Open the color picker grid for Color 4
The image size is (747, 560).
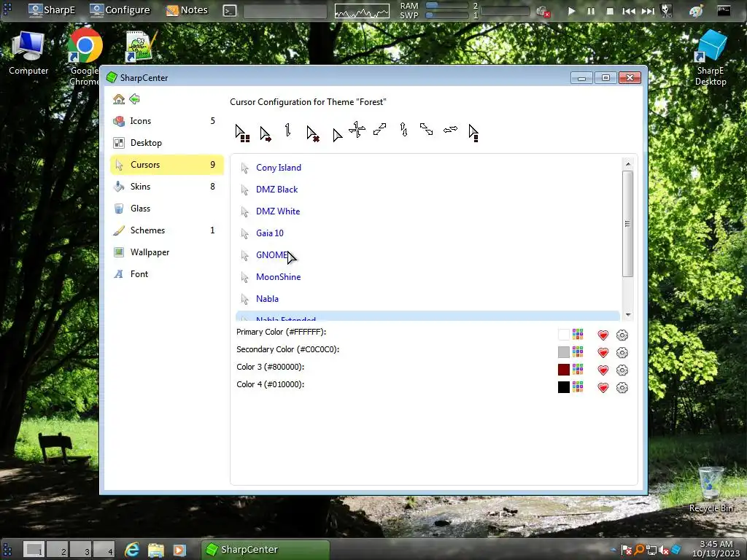578,386
